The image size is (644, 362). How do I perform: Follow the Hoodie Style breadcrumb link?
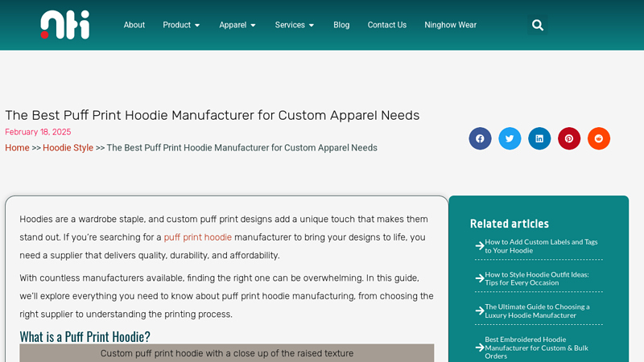click(x=68, y=148)
